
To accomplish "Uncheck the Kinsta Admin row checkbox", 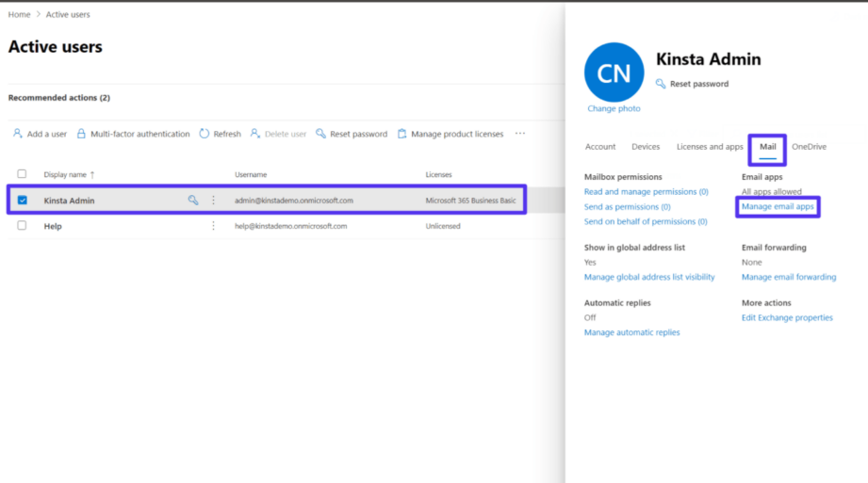I will click(22, 201).
